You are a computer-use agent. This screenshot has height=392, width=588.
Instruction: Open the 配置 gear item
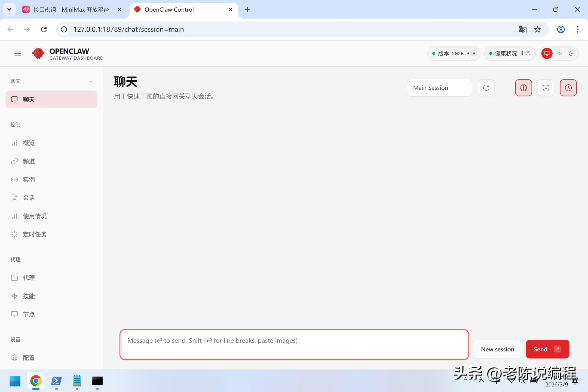pos(29,358)
